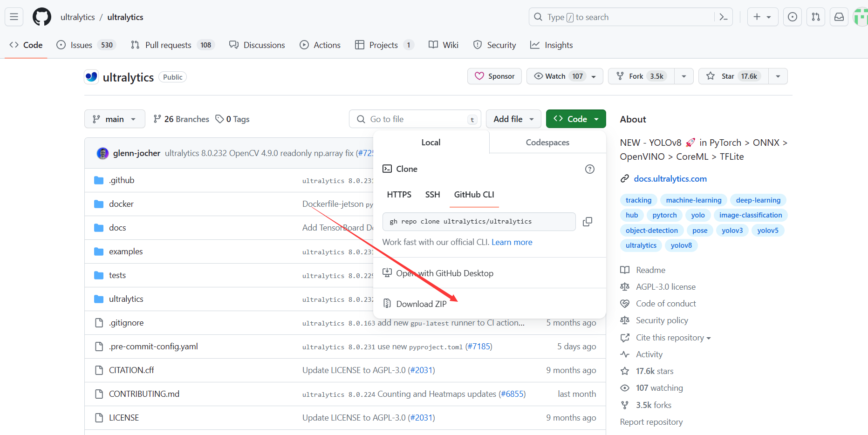Open the Actions tab

[x=320, y=45]
